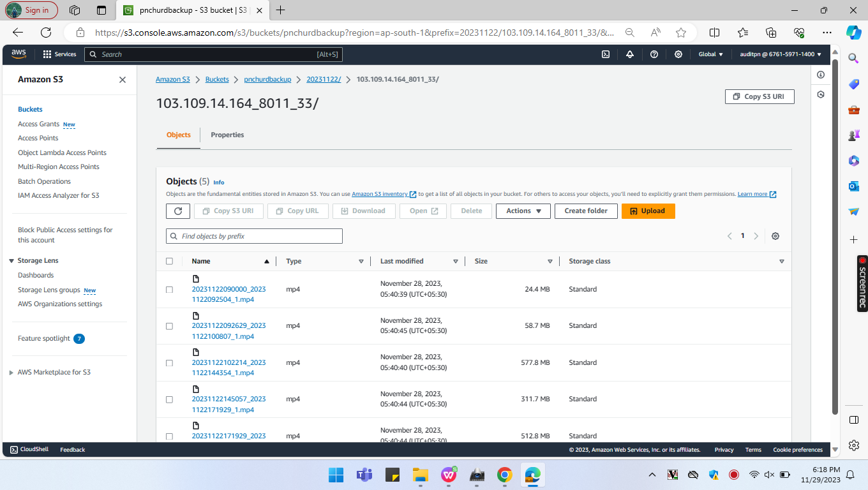Close the Amazon S3 sidebar panel

click(123, 80)
